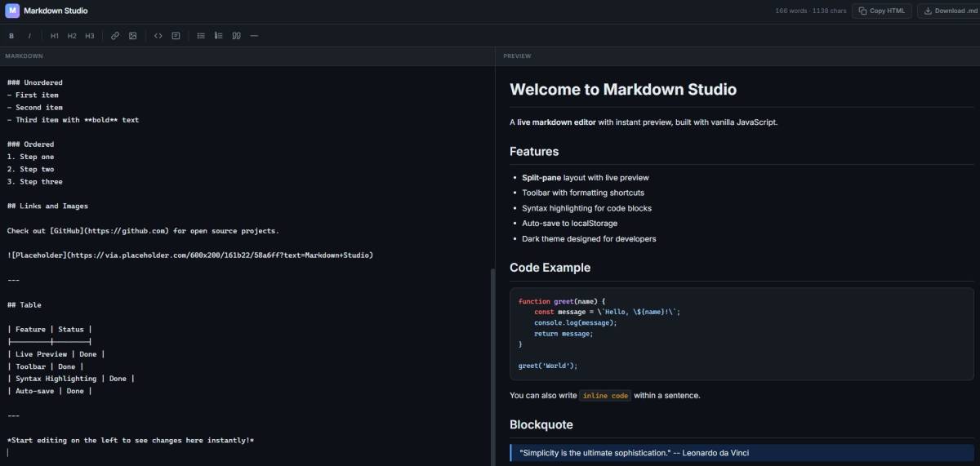
Task: Create a numbered list
Action: [219, 36]
